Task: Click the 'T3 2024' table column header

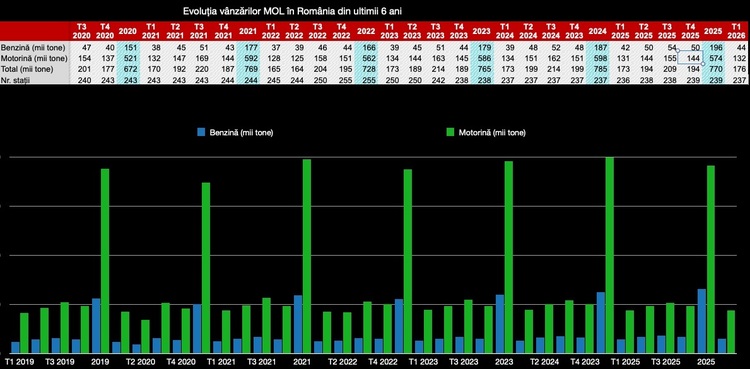Action: tap(551, 31)
